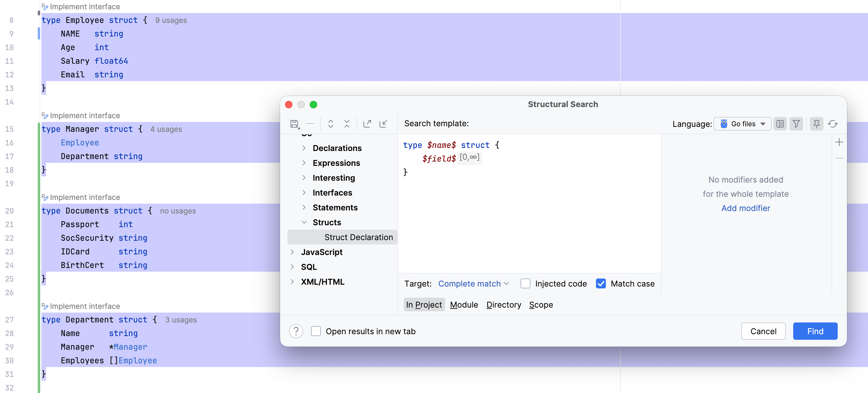
Task: Click the switch to Replace icon
Action: tap(833, 124)
